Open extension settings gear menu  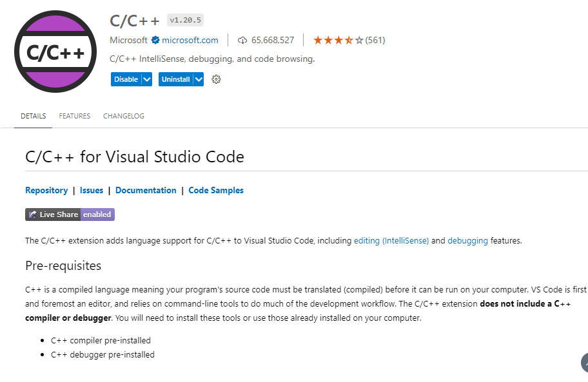[x=216, y=79]
